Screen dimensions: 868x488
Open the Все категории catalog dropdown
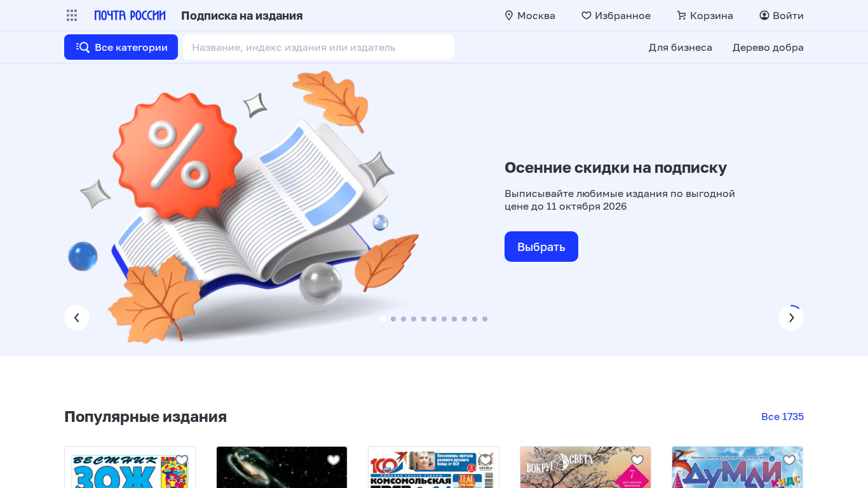[x=121, y=47]
